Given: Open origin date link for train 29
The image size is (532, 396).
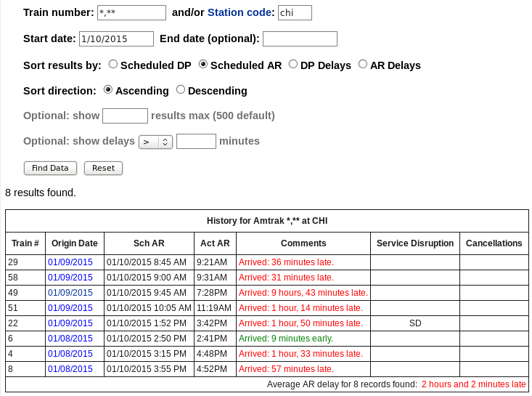Looking at the screenshot, I should pos(70,262).
